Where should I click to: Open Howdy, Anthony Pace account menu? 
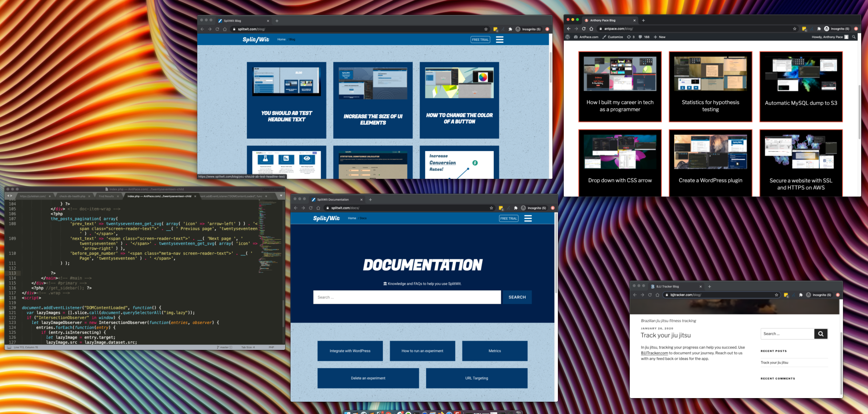pos(830,37)
